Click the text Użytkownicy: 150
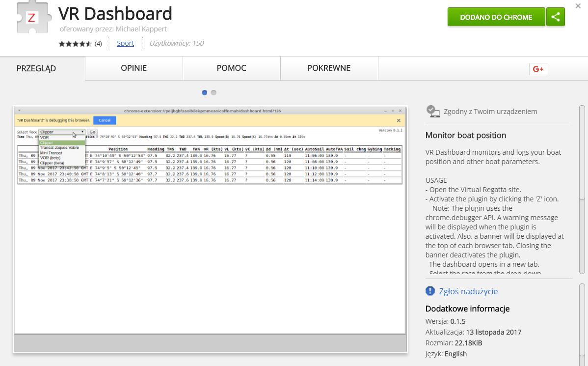 point(177,43)
